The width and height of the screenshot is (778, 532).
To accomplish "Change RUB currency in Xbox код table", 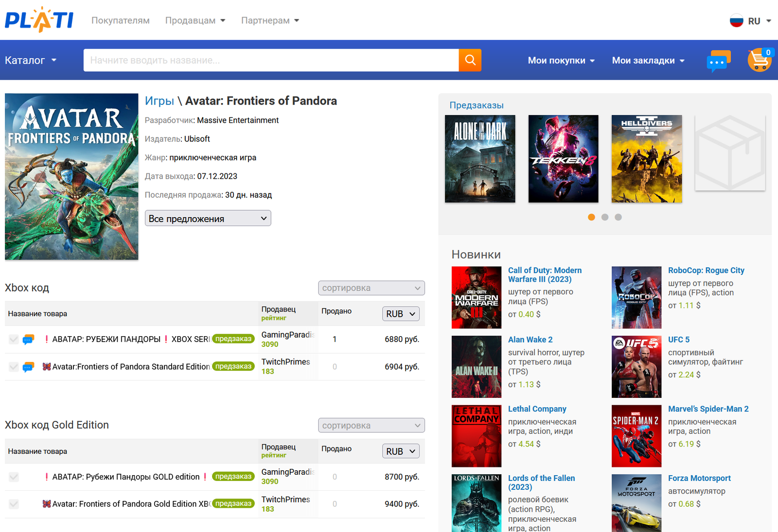I will point(401,314).
